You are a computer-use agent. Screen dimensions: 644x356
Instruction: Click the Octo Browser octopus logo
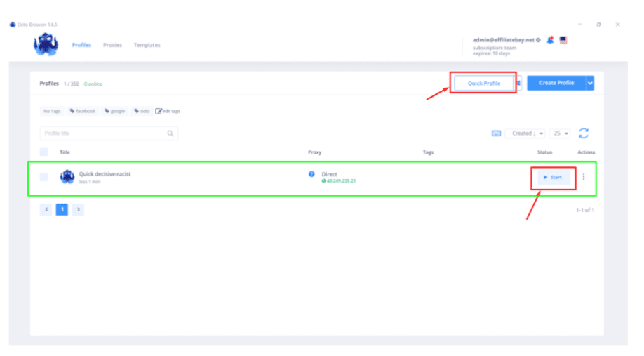(45, 45)
